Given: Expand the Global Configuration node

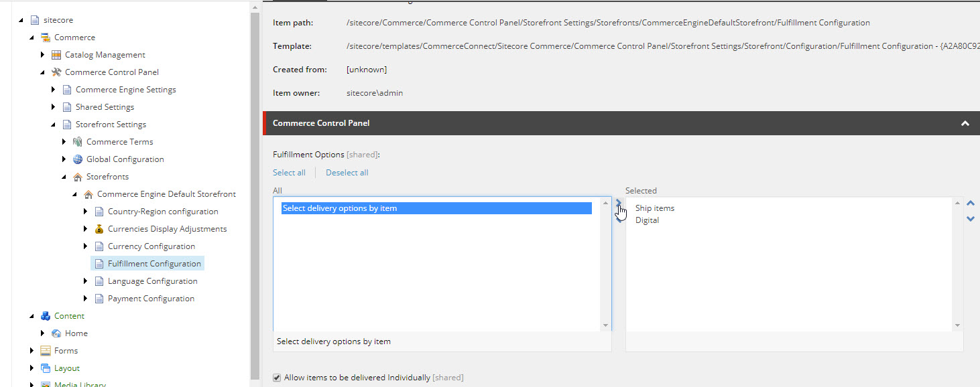Looking at the screenshot, I should (64, 159).
